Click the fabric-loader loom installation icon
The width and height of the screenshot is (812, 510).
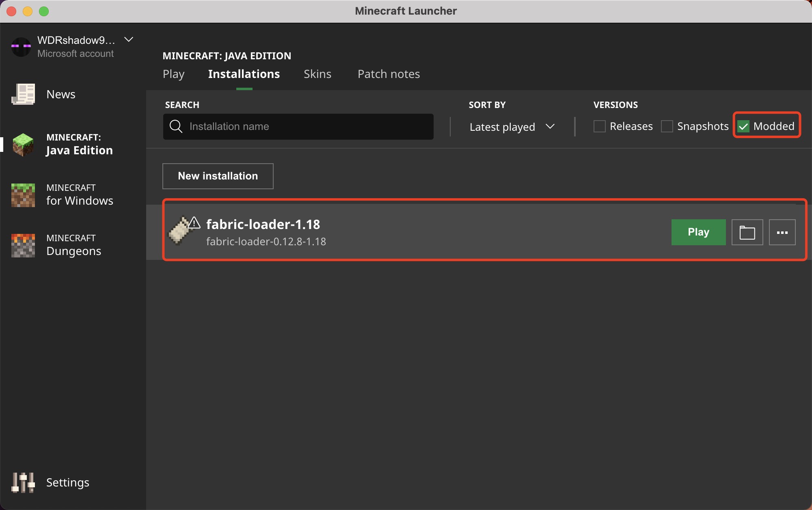point(180,231)
